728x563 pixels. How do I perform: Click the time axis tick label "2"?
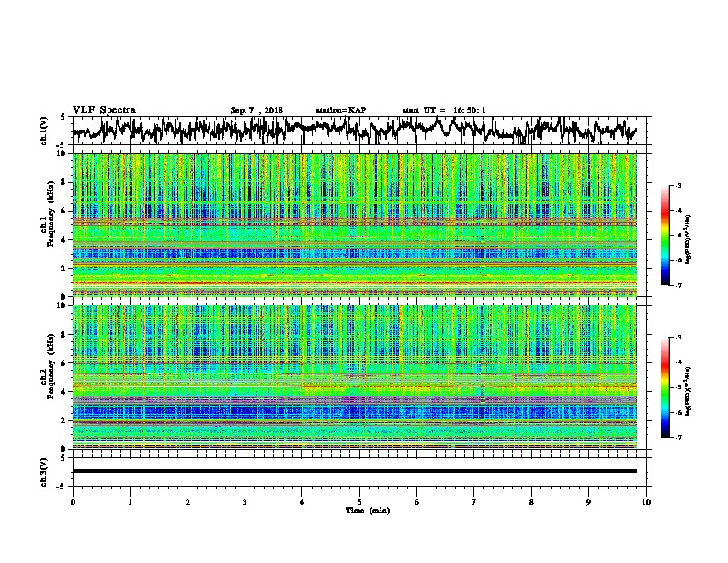(x=188, y=501)
